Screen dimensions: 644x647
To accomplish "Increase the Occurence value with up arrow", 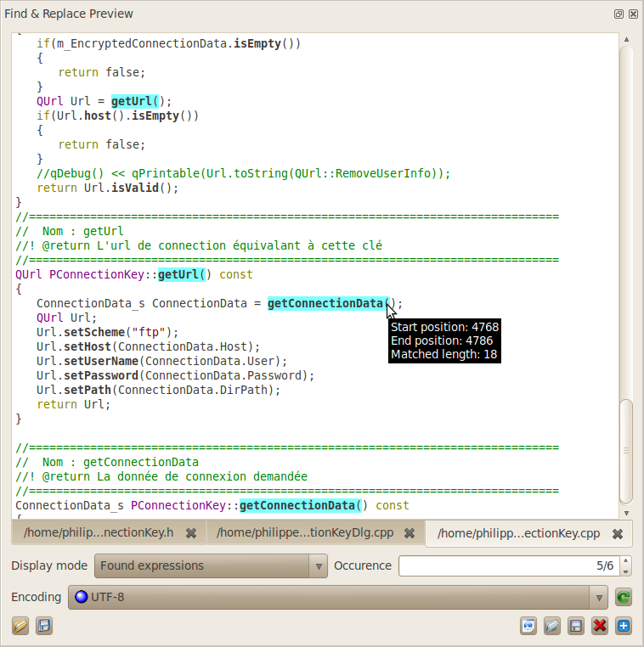I will [626, 560].
